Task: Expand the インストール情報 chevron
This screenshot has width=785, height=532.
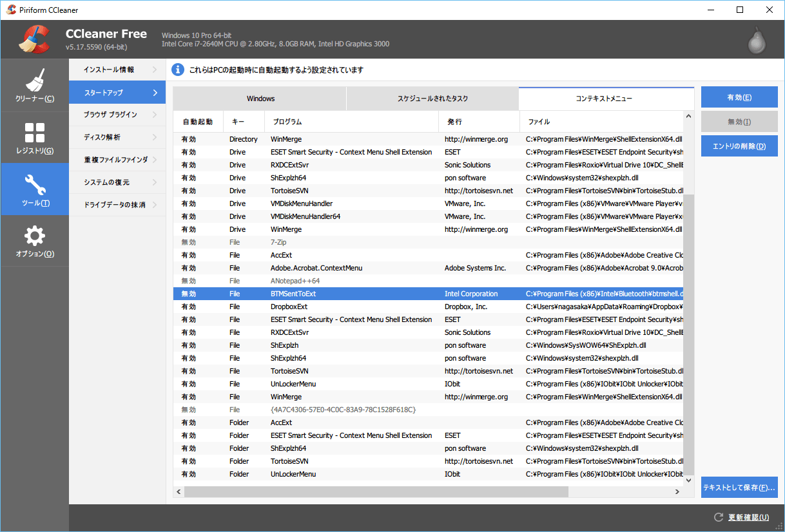Action: point(155,70)
